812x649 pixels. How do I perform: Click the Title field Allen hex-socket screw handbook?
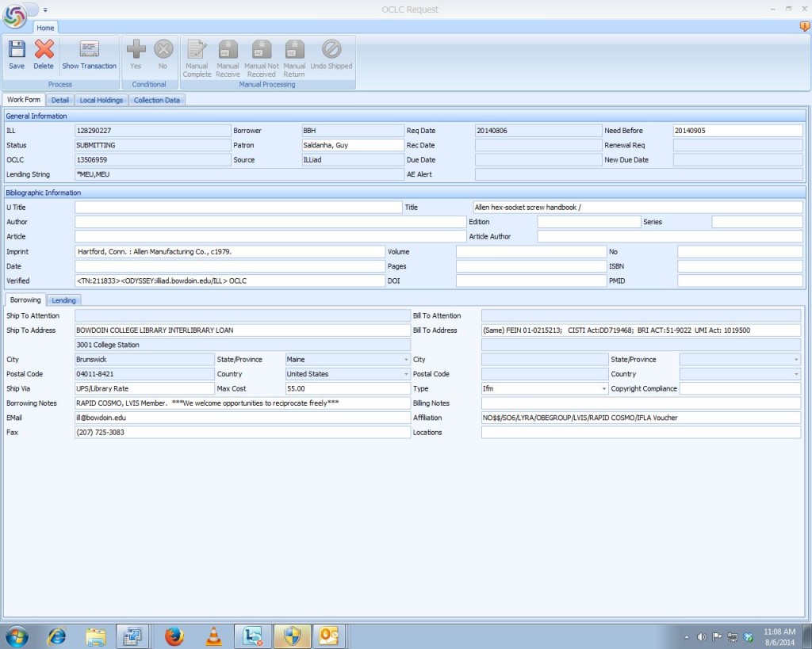638,207
